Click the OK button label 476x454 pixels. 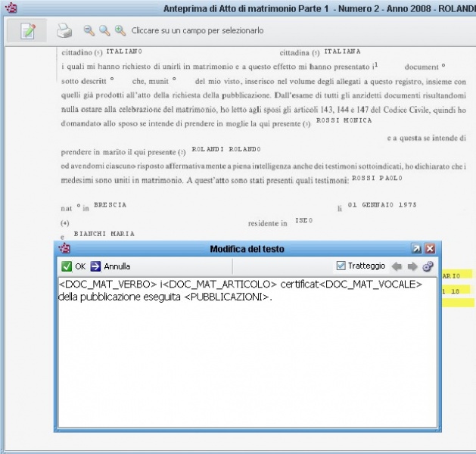[x=80, y=266]
